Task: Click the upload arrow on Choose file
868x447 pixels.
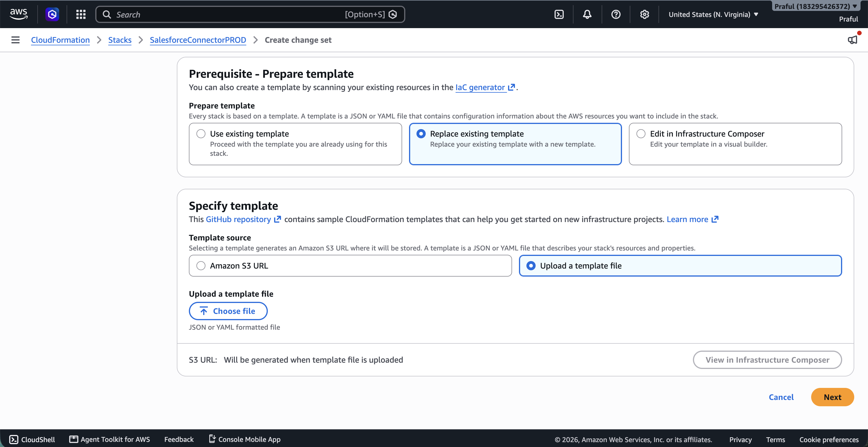Action: [204, 311]
